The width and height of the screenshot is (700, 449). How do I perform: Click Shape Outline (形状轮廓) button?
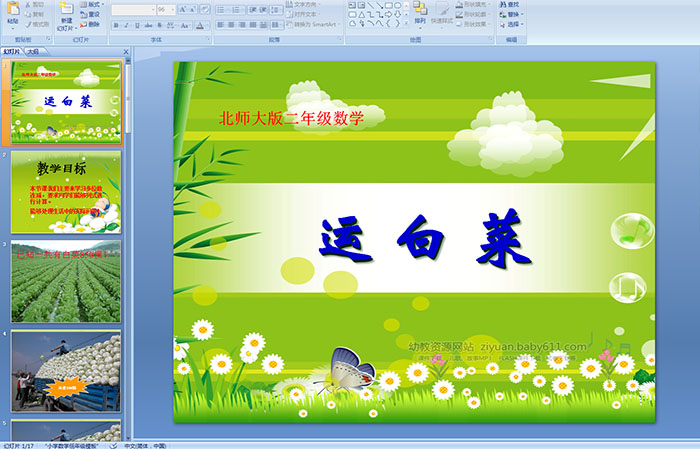click(473, 14)
